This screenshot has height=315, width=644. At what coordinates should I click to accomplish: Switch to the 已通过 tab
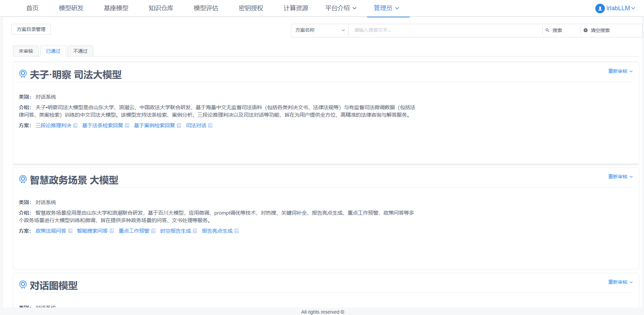(x=53, y=51)
